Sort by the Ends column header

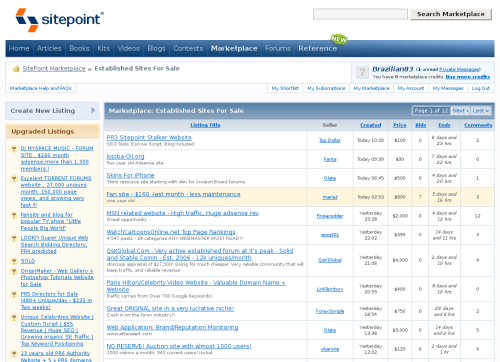pyautogui.click(x=444, y=125)
